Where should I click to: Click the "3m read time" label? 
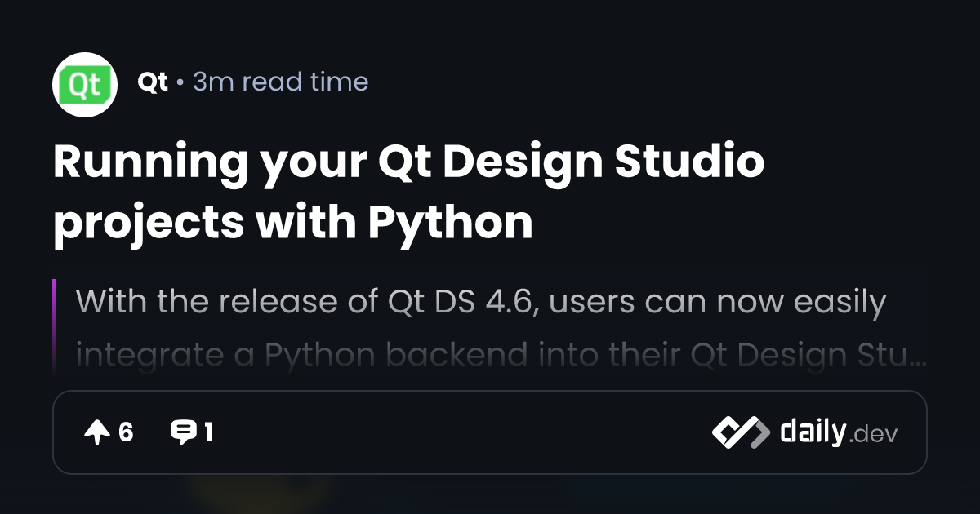pos(280,82)
